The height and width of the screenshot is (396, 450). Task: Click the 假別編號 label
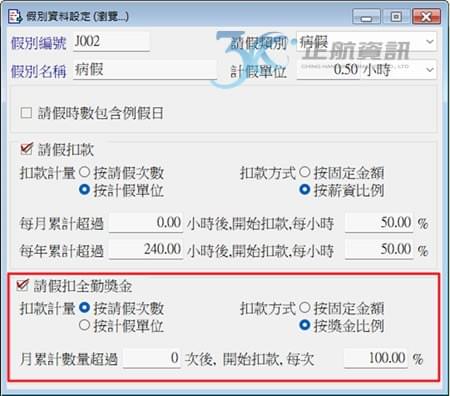39,43
